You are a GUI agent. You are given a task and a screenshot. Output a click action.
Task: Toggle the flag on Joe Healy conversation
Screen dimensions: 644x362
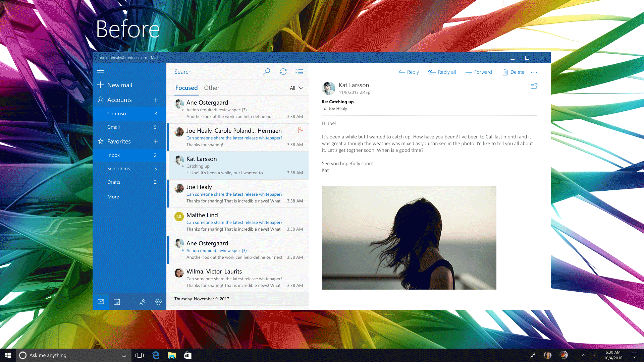point(301,130)
